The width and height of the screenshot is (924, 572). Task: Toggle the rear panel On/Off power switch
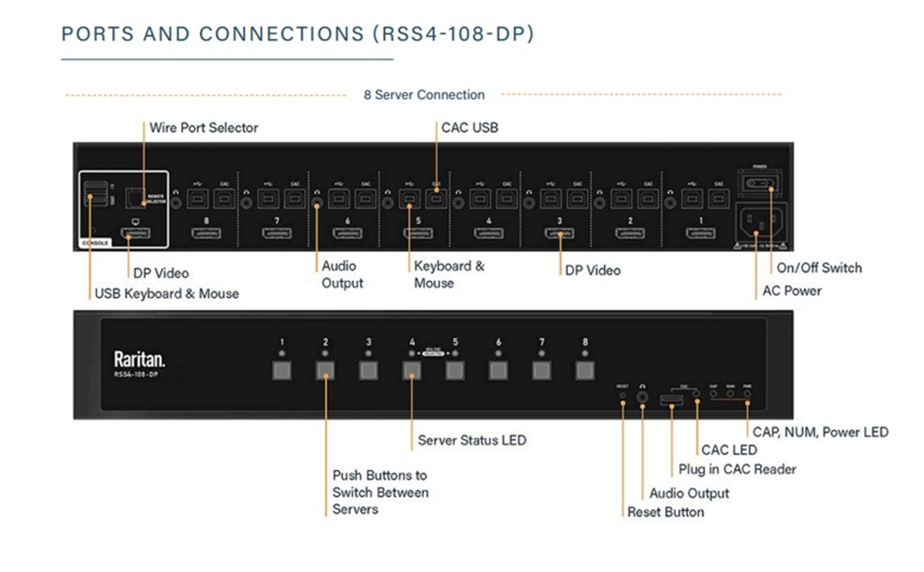tap(761, 183)
